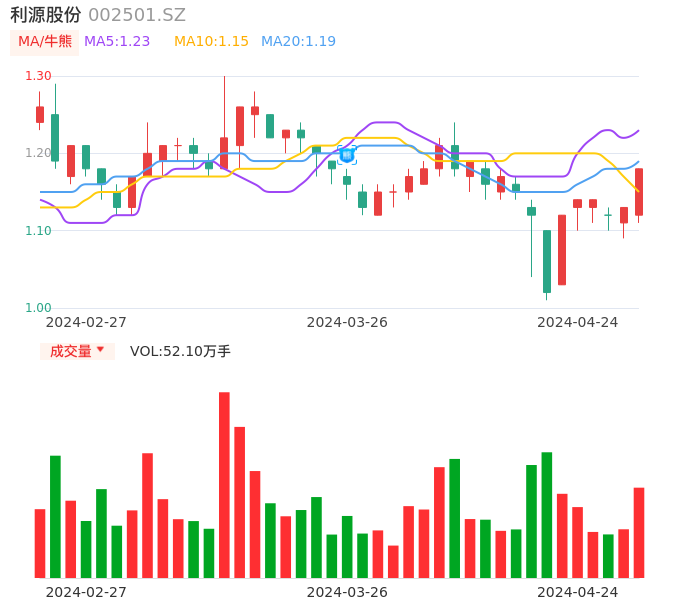Click the 2024-04-24 date label under volume chart

(578, 592)
